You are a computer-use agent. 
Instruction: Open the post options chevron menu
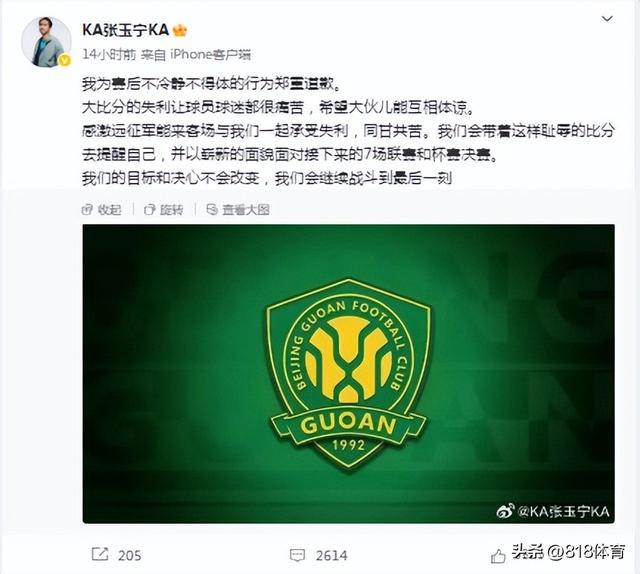pyautogui.click(x=607, y=19)
